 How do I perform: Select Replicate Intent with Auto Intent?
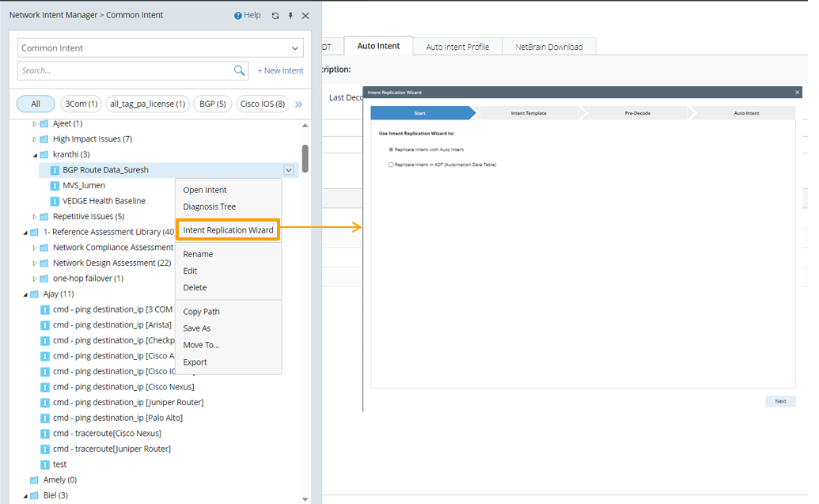pyautogui.click(x=391, y=149)
